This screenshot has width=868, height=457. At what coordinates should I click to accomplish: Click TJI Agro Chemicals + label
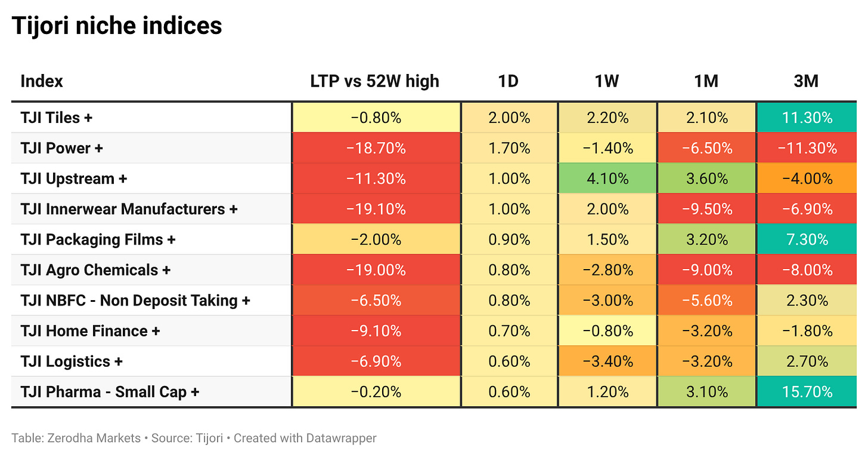pyautogui.click(x=96, y=270)
